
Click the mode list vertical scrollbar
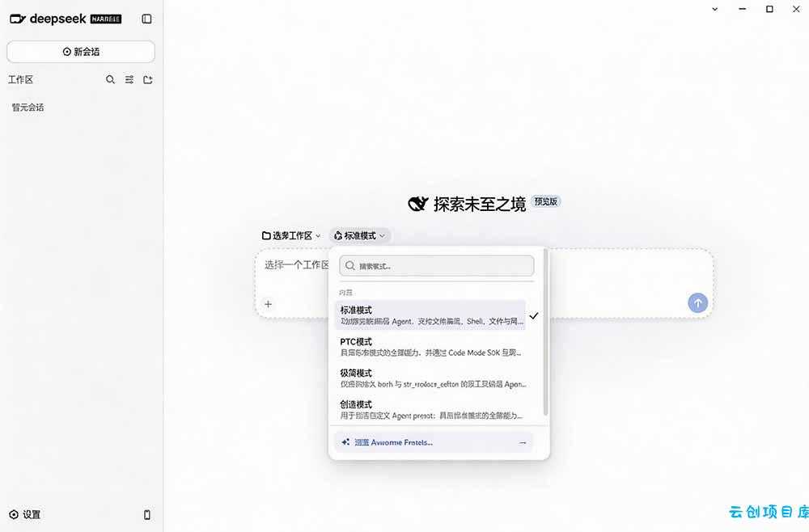pos(545,333)
